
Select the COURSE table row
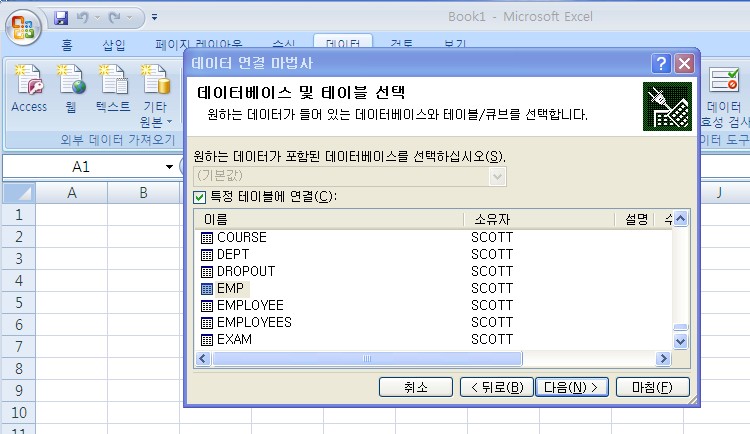433,237
